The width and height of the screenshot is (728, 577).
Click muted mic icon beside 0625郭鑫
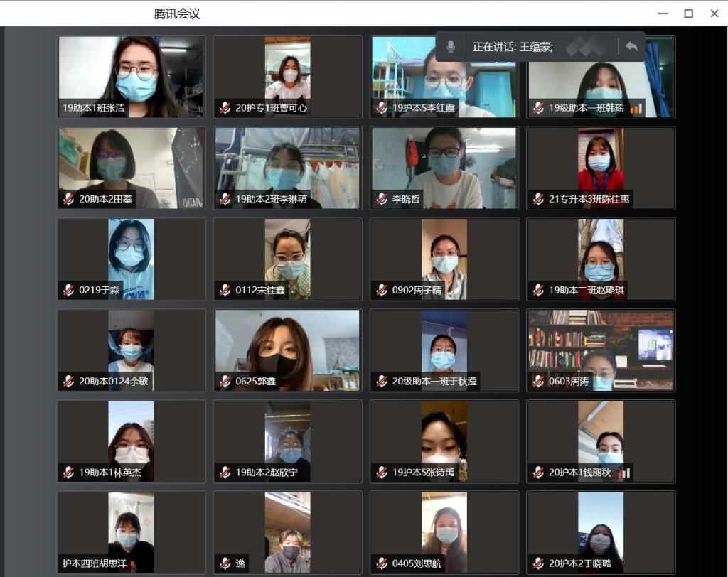(225, 381)
